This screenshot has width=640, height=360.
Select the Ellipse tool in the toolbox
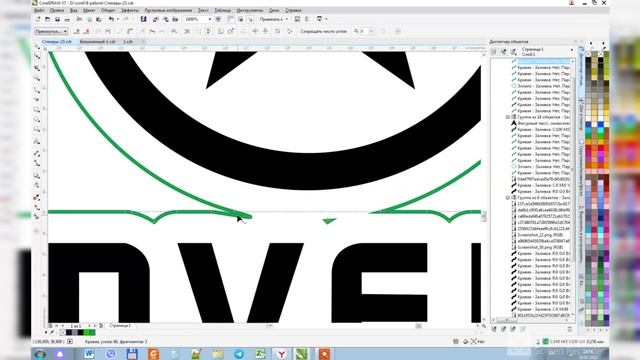click(x=37, y=120)
